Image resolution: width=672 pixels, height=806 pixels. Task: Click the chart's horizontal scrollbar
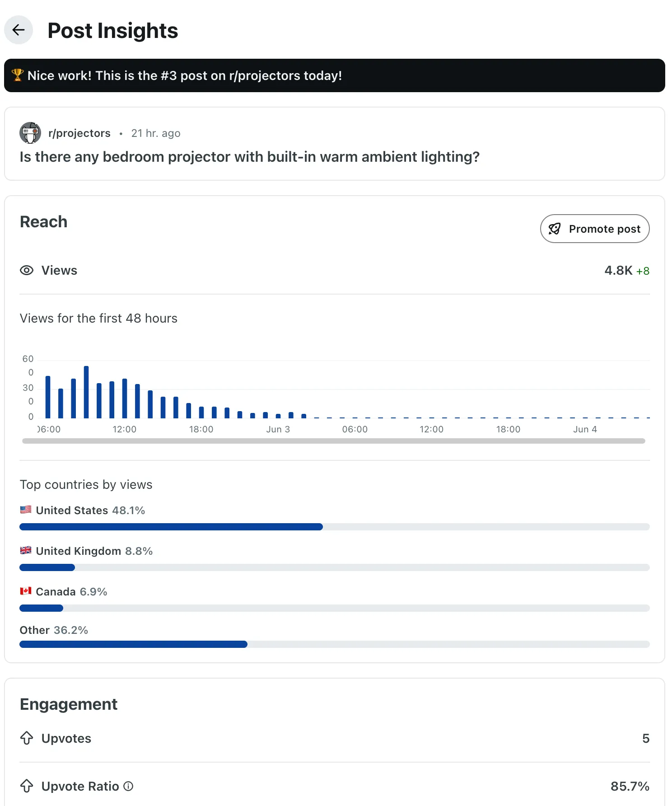(334, 441)
